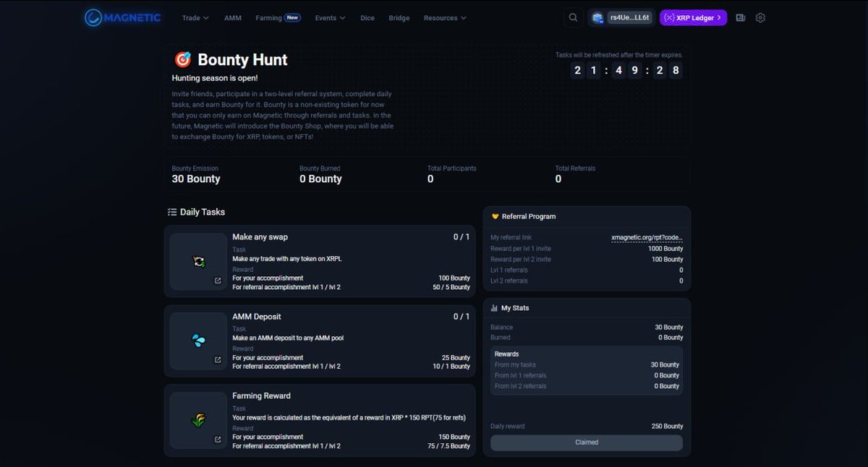868x467 pixels.
Task: Click the 25 Bounty accomplishment reward
Action: pos(456,358)
